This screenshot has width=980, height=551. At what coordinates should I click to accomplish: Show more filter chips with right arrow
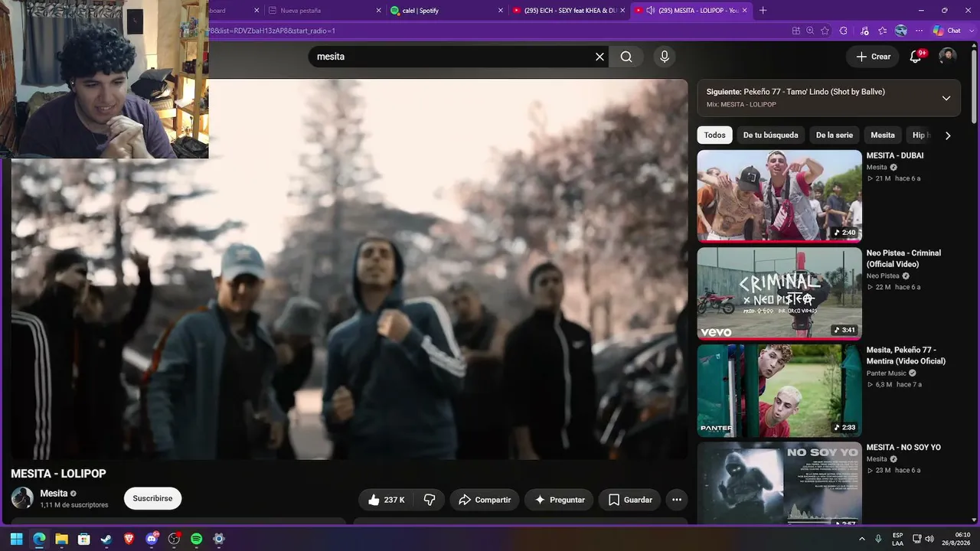coord(948,135)
